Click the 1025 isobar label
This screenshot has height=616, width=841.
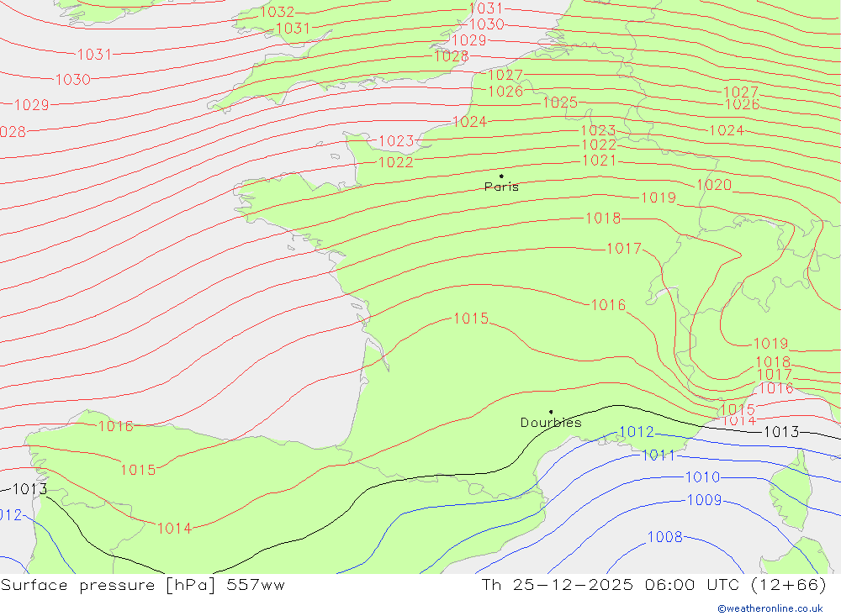click(x=560, y=102)
